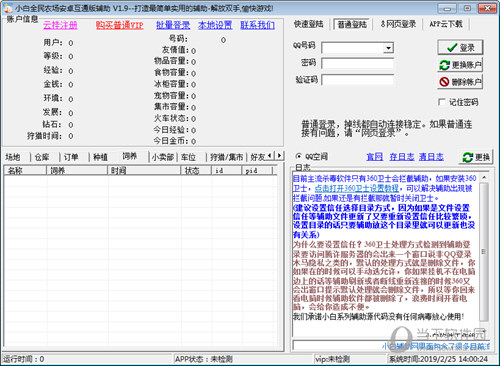Click the app icon in title bar
The width and height of the screenshot is (500, 366).
tap(8, 8)
